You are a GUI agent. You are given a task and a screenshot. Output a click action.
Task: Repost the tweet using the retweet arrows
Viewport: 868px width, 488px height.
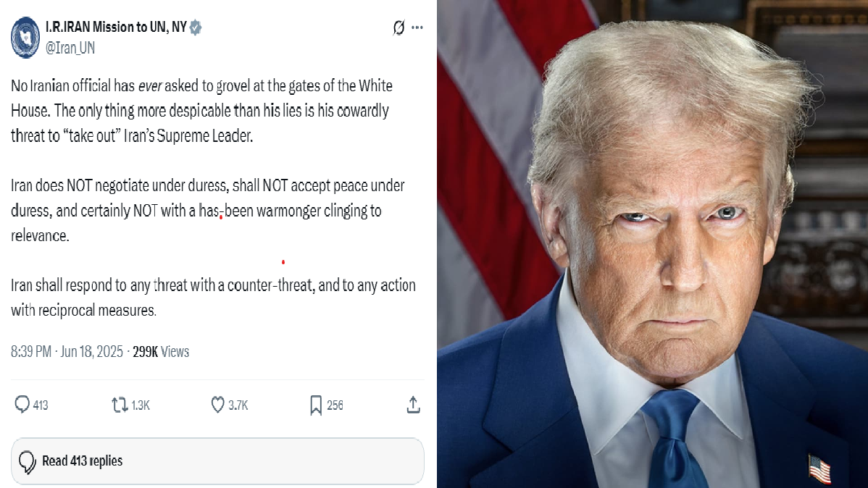coord(120,405)
